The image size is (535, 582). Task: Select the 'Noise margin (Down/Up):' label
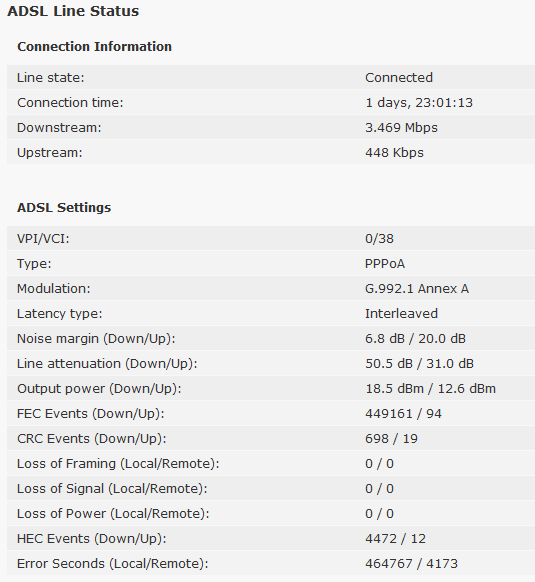click(x=96, y=339)
